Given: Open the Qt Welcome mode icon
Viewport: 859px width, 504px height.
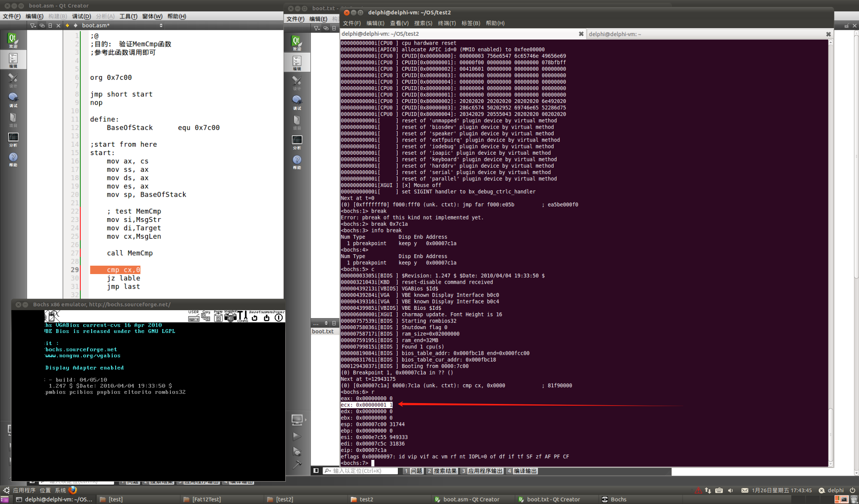Looking at the screenshot, I should tap(13, 40).
